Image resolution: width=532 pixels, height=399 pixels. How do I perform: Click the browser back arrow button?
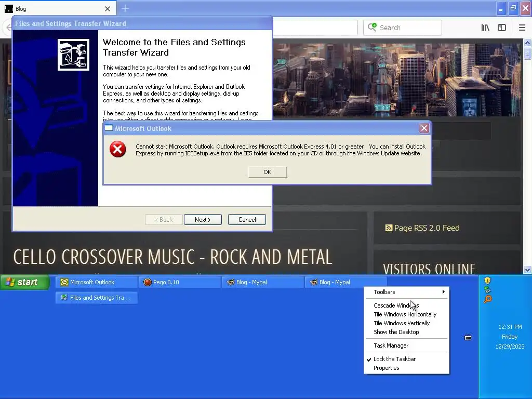click(7, 28)
